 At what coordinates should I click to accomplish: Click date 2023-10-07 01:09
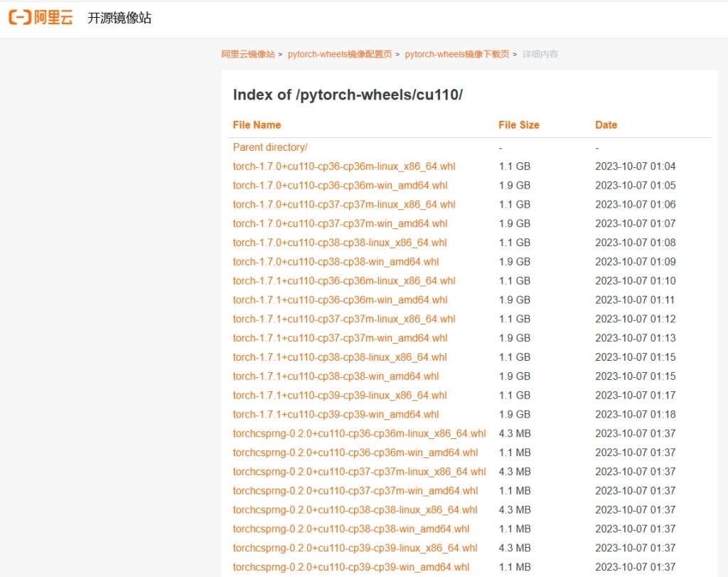(635, 262)
